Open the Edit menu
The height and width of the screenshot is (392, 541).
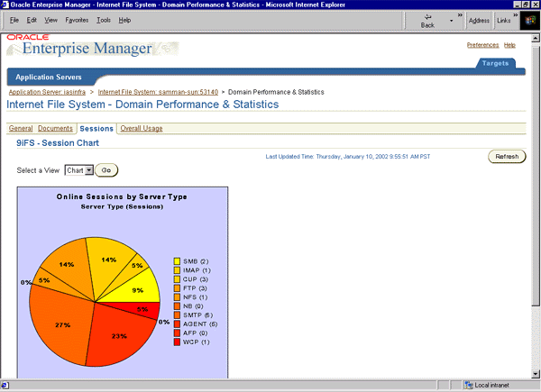point(32,21)
